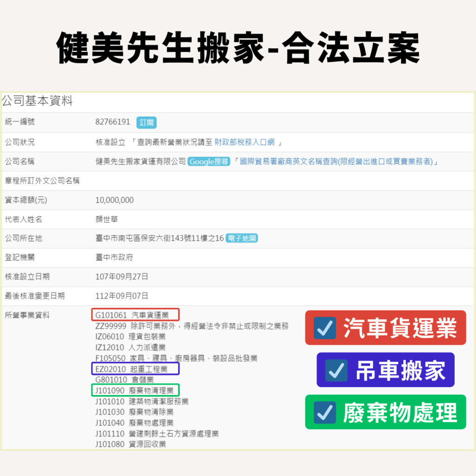Select the J101080 資源回收業 business item

tap(130, 444)
